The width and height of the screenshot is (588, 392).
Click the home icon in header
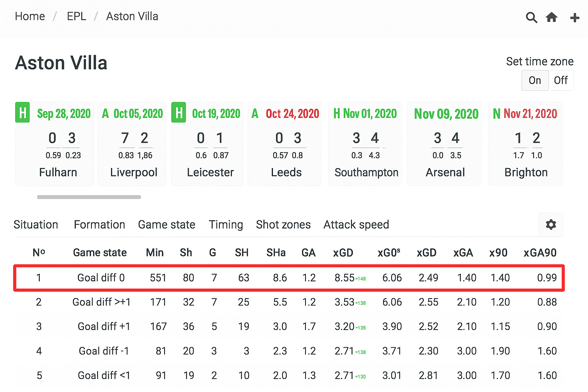pyautogui.click(x=552, y=17)
